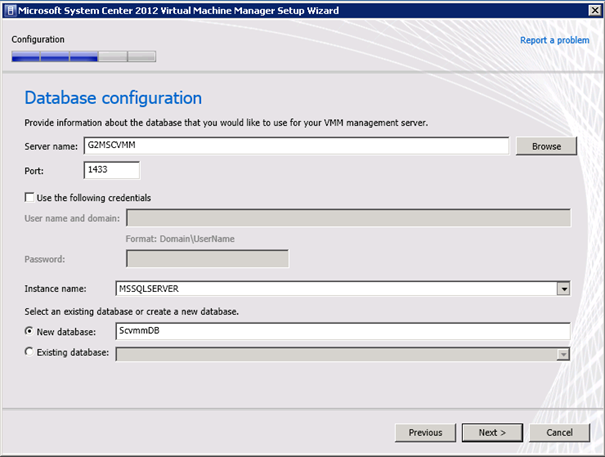The image size is (605, 457).
Task: Close the Setup Wizard window
Action: [x=595, y=10]
